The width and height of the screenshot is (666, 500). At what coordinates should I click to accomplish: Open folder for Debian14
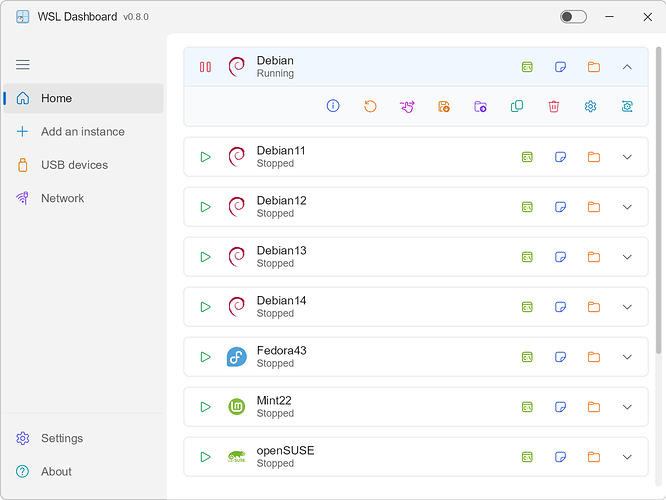click(x=594, y=307)
